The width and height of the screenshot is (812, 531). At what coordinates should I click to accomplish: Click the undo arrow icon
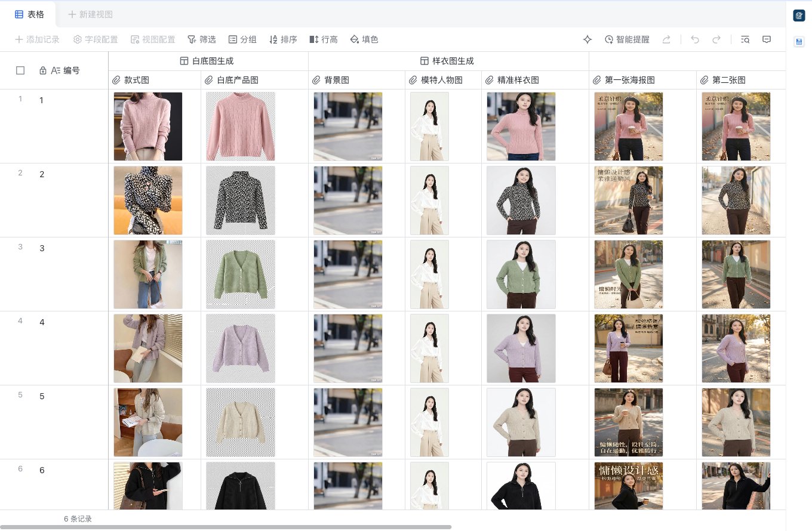tap(694, 39)
